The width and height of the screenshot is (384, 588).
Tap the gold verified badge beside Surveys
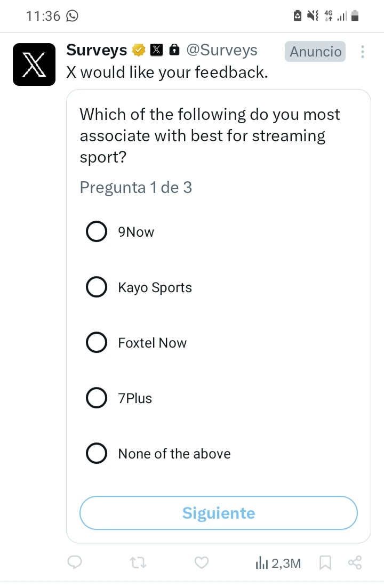coord(139,51)
